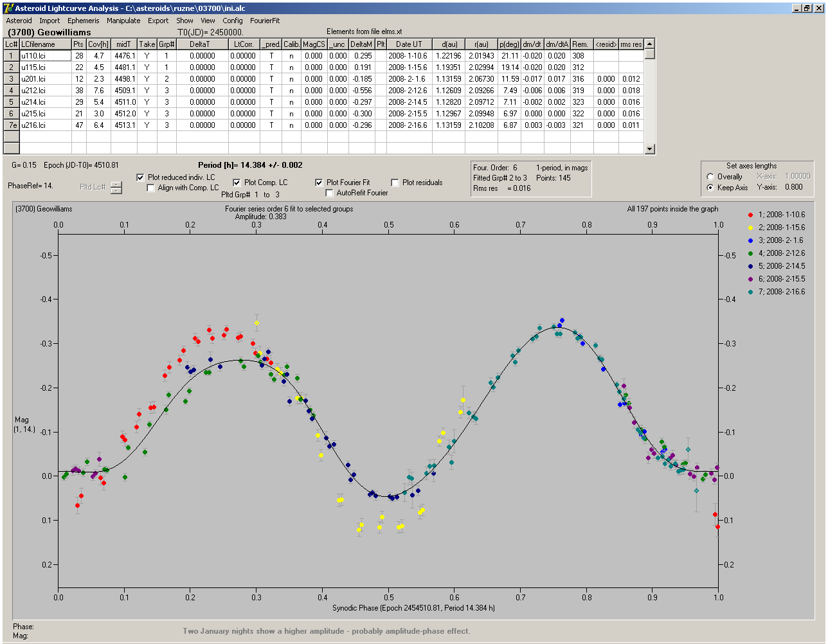Click the Pltd Lc# spinner control
828x644 pixels.
[x=116, y=188]
